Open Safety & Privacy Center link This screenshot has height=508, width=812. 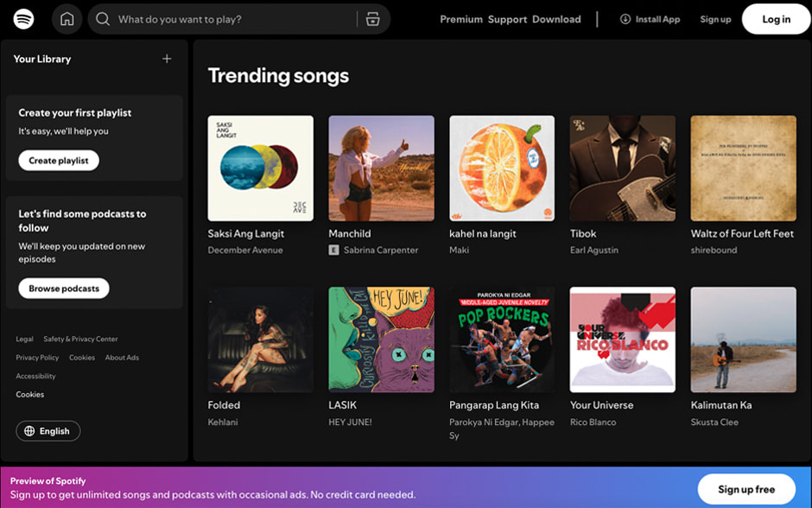coord(80,339)
